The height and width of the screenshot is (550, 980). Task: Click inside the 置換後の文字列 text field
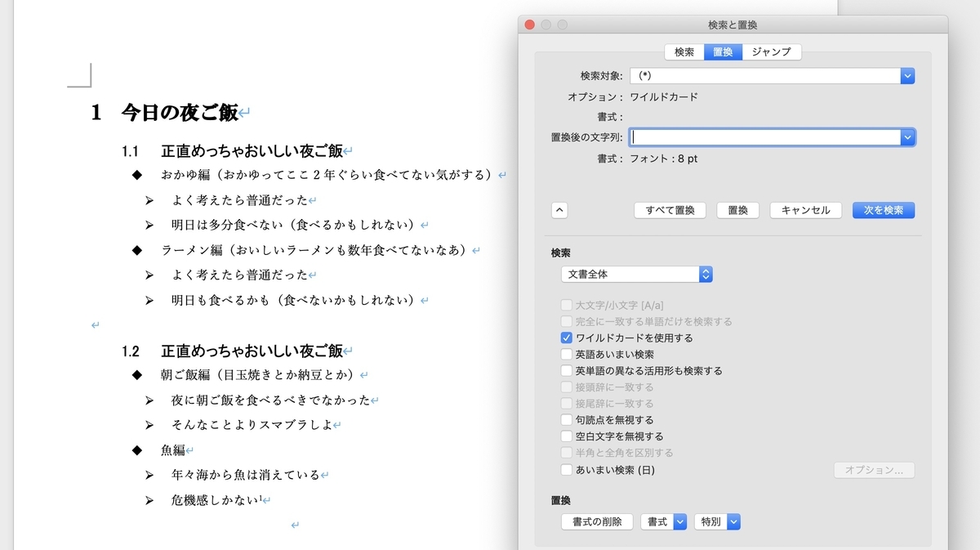[759, 136]
